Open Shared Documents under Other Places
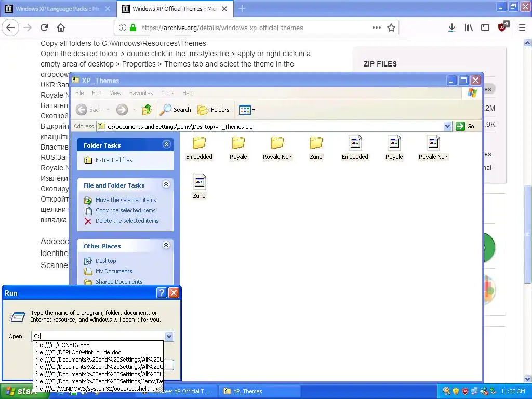Image resolution: width=532 pixels, height=399 pixels. [x=119, y=281]
